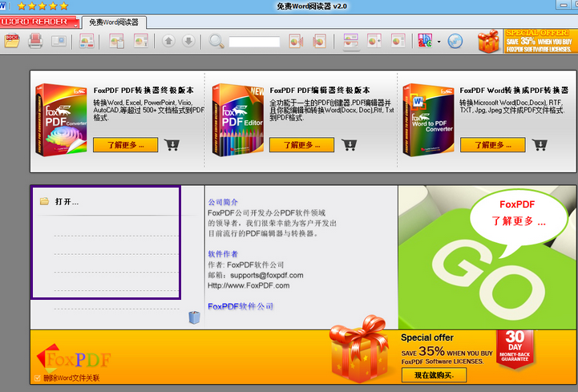This screenshot has height=392, width=578.
Task: Click the Special offer Save 35% bottom text
Action: (x=447, y=350)
